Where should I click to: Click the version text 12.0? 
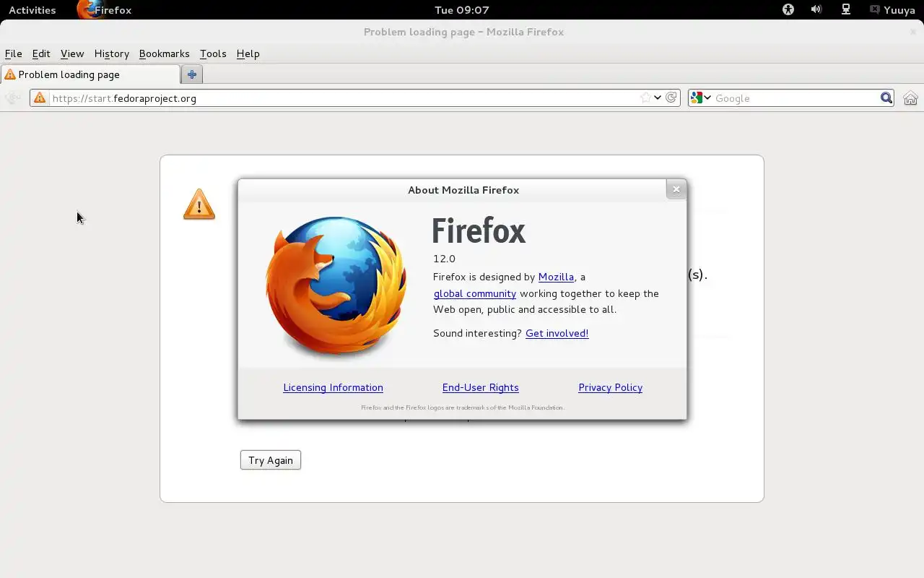tap(444, 259)
